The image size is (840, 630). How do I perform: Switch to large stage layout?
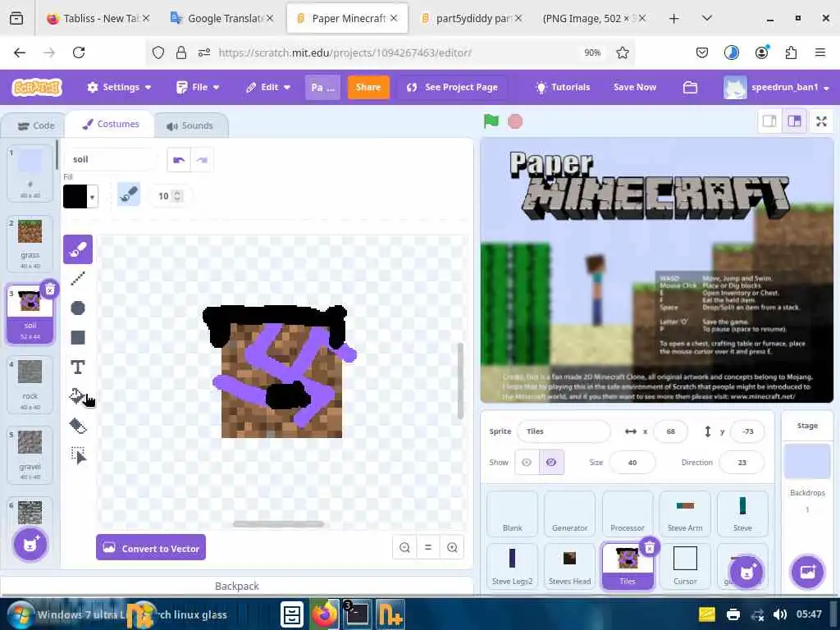(794, 121)
